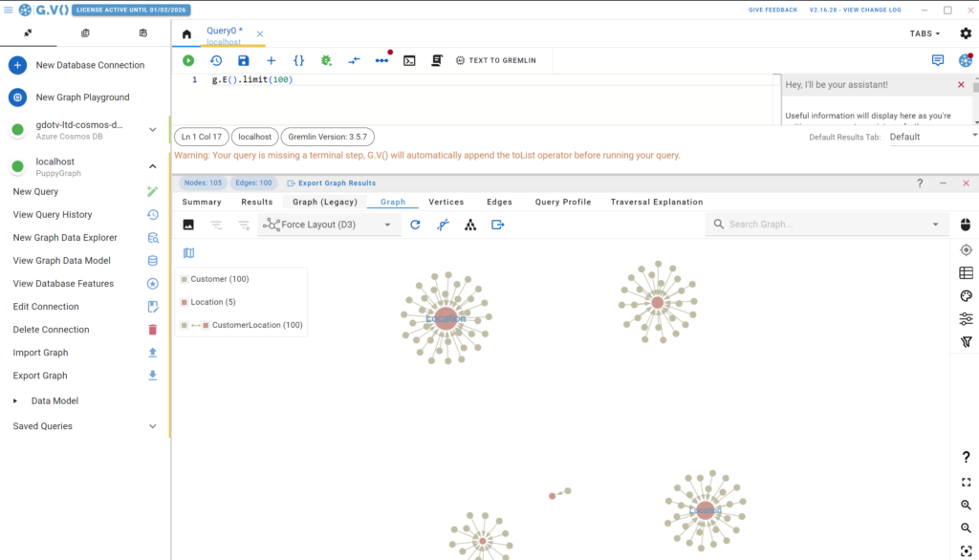This screenshot has width=979, height=560.
Task: Switch to the Vertices tab
Action: point(446,203)
